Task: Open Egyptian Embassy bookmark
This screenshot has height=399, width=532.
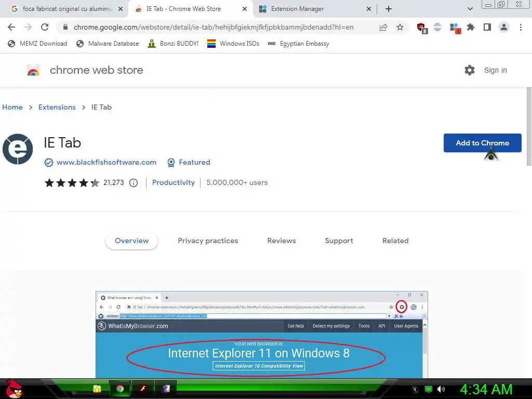Action: click(x=299, y=44)
